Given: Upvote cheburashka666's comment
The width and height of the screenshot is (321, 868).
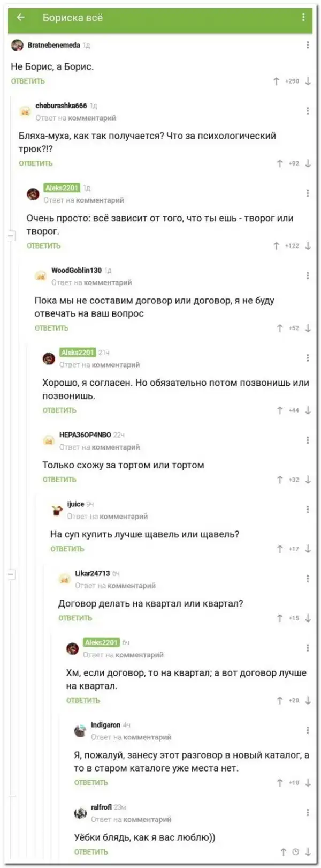Looking at the screenshot, I should point(279,163).
